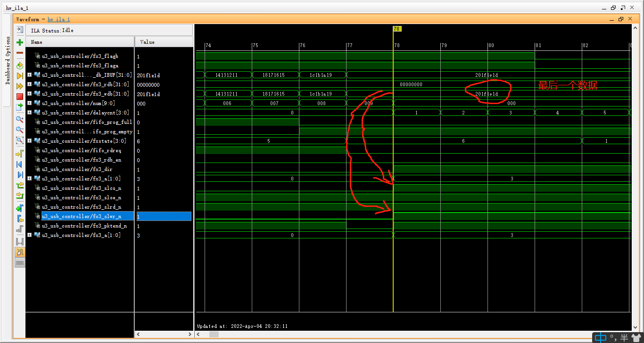Click the green Add Probes plus icon
Image resolution: width=644 pixels, height=343 pixels.
tap(20, 42)
